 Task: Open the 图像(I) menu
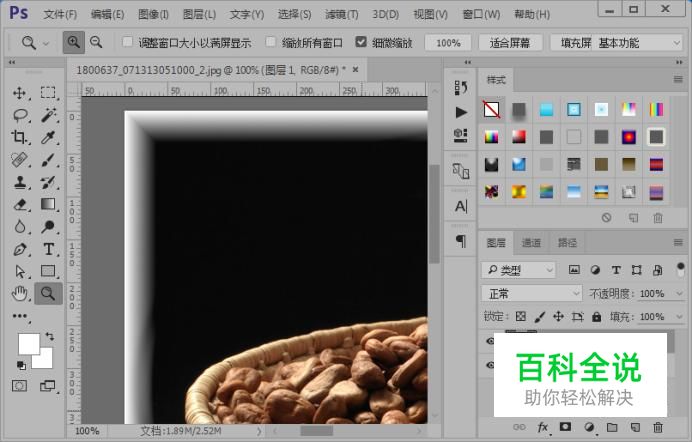[x=154, y=15]
